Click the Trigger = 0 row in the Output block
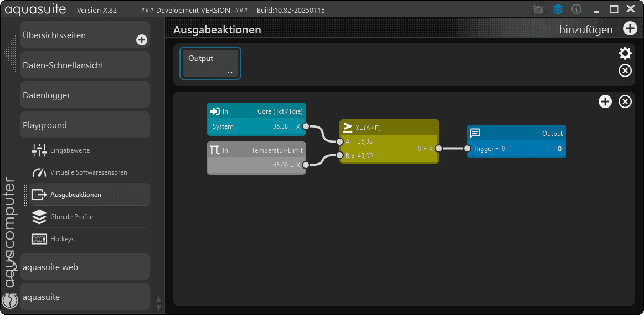 pos(517,149)
